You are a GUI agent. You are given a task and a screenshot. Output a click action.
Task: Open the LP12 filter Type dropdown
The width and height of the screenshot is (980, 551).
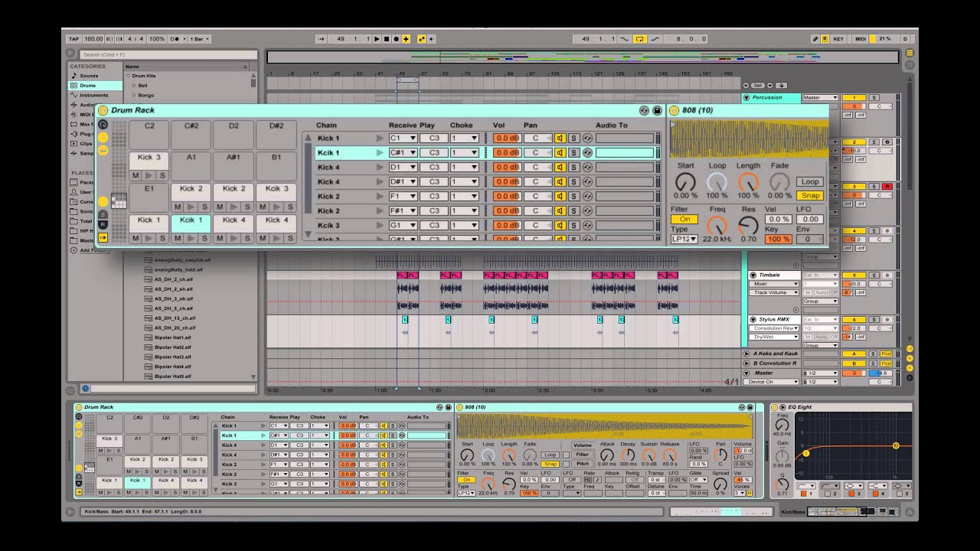684,239
